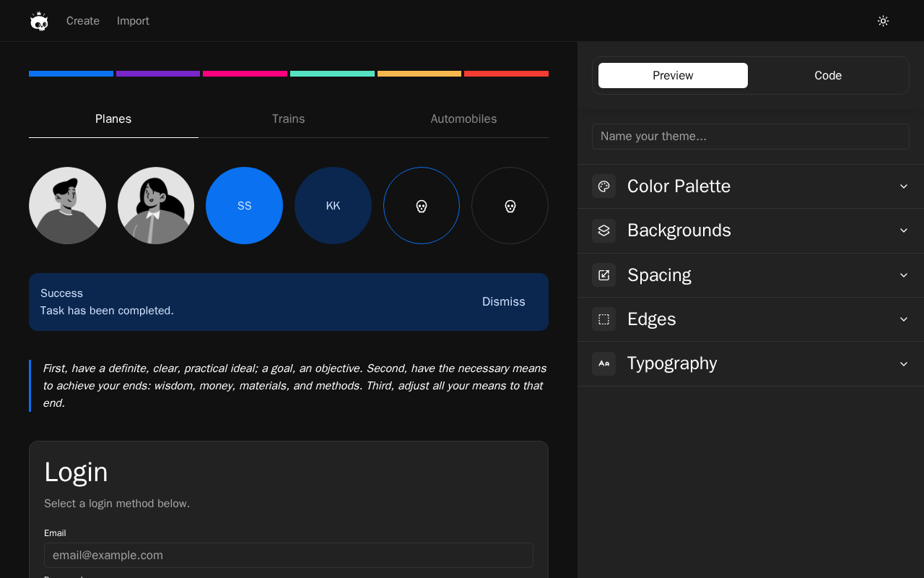Click the Backgrounds layers icon
Viewport: 924px width, 578px height.
point(604,230)
